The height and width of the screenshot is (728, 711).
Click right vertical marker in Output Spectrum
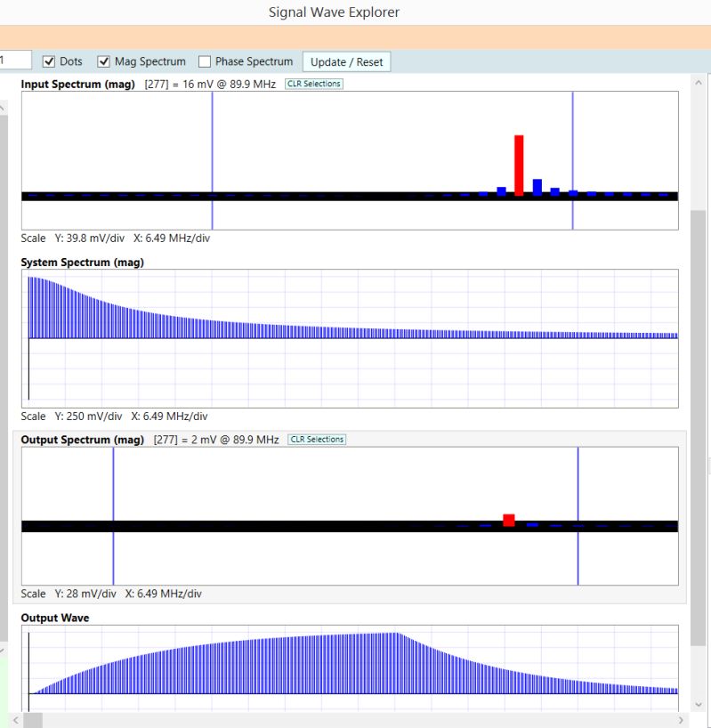[x=578, y=516]
